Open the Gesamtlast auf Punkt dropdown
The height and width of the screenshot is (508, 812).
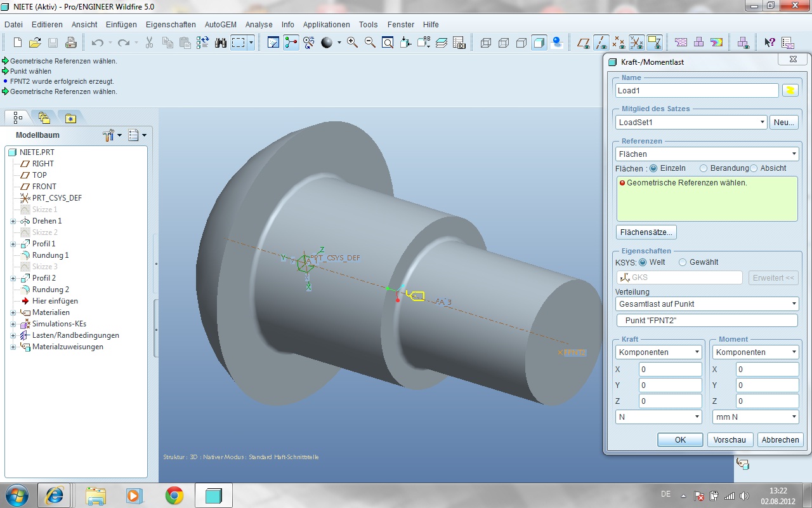[707, 304]
